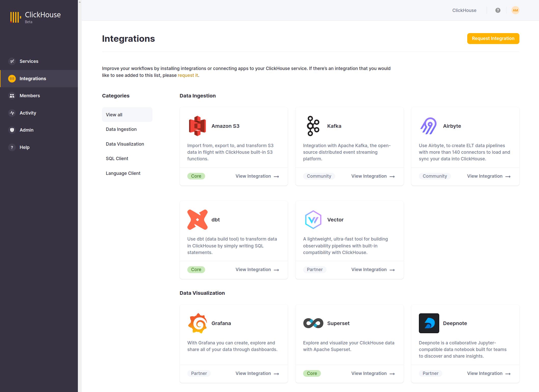Click the Deepnote logo icon
The image size is (539, 392).
coord(429,323)
